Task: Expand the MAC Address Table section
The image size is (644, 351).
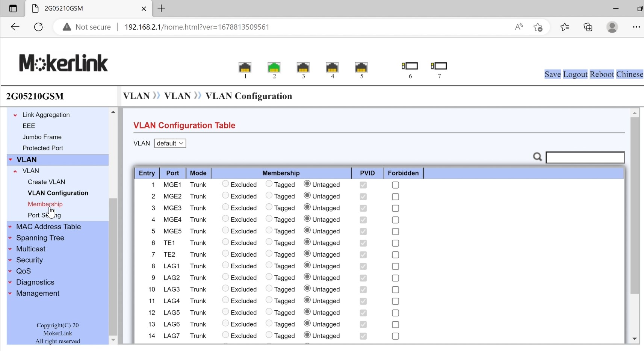Action: pyautogui.click(x=48, y=227)
